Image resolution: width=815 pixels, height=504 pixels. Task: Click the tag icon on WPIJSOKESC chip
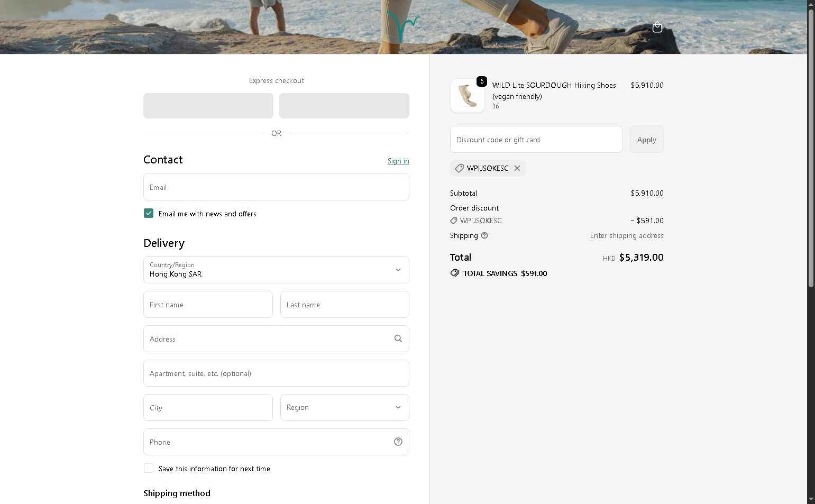pos(459,168)
